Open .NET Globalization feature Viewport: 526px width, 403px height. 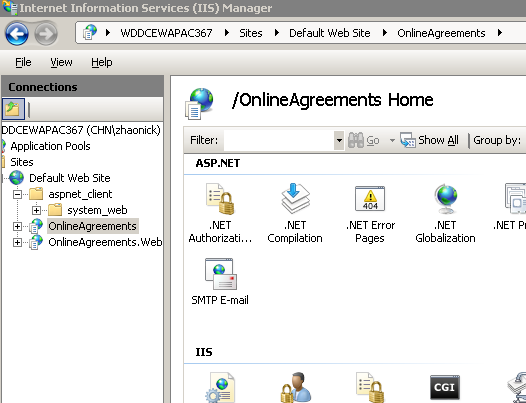point(445,199)
